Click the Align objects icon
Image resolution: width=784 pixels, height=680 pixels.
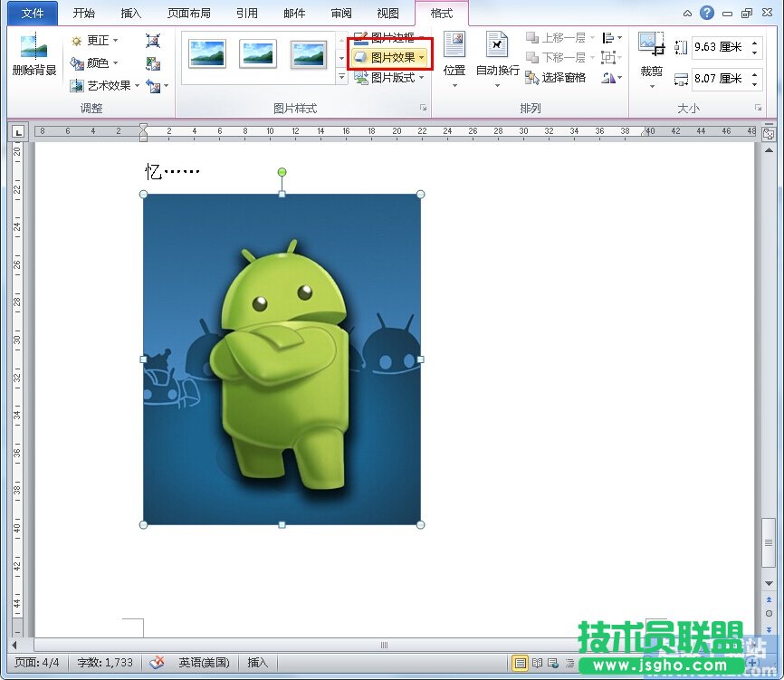pos(608,38)
